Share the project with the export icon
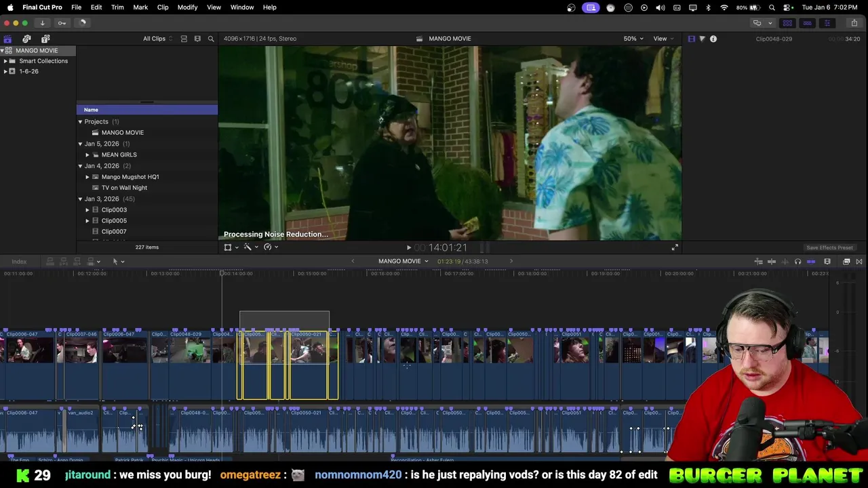The height and width of the screenshot is (488, 868). (854, 23)
